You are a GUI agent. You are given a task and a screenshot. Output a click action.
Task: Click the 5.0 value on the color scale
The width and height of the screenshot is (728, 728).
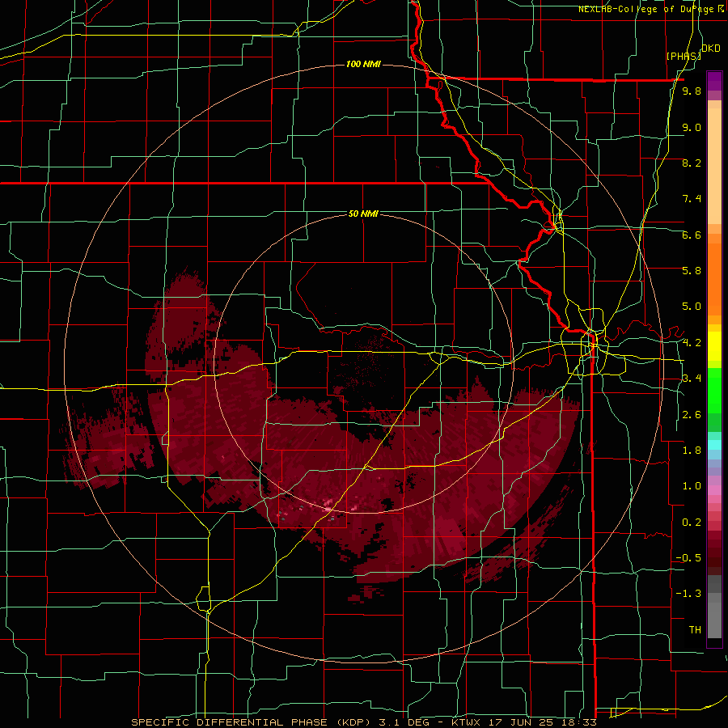[692, 307]
